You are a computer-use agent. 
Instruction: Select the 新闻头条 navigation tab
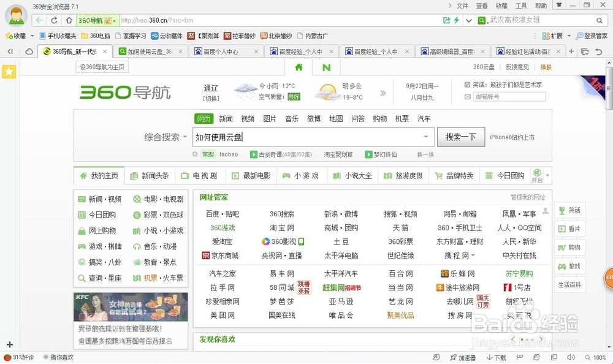click(150, 175)
